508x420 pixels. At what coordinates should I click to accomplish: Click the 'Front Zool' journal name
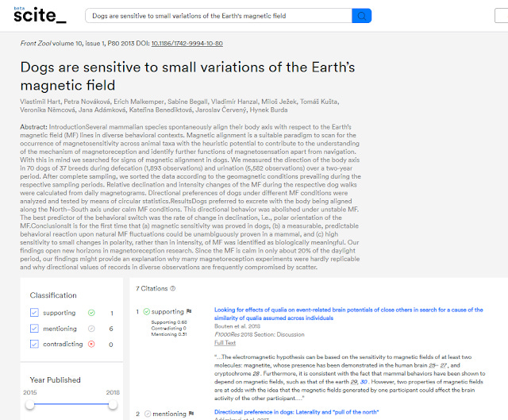point(36,44)
